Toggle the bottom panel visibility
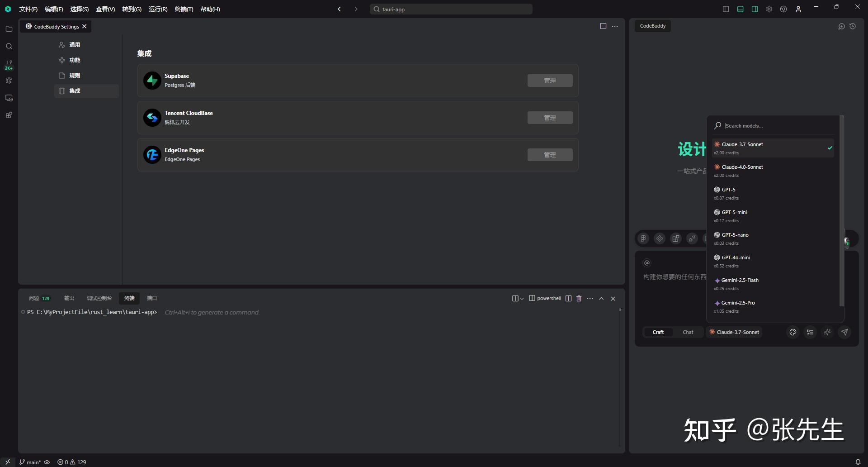The image size is (868, 467). click(740, 9)
